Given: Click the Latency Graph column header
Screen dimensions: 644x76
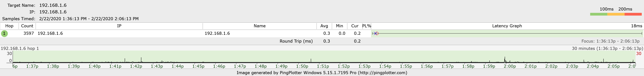Looking at the screenshot, I should [507, 26].
